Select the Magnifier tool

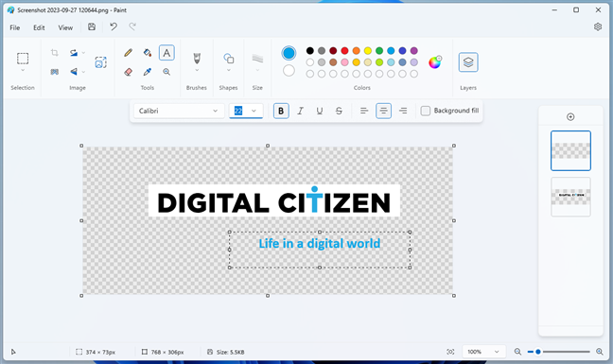pyautogui.click(x=166, y=72)
